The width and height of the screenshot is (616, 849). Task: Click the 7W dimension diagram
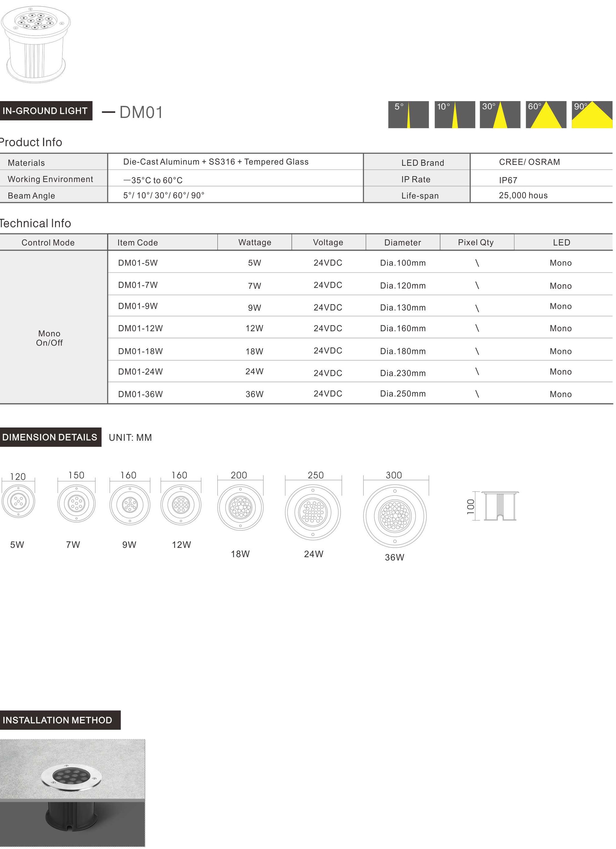point(76,503)
